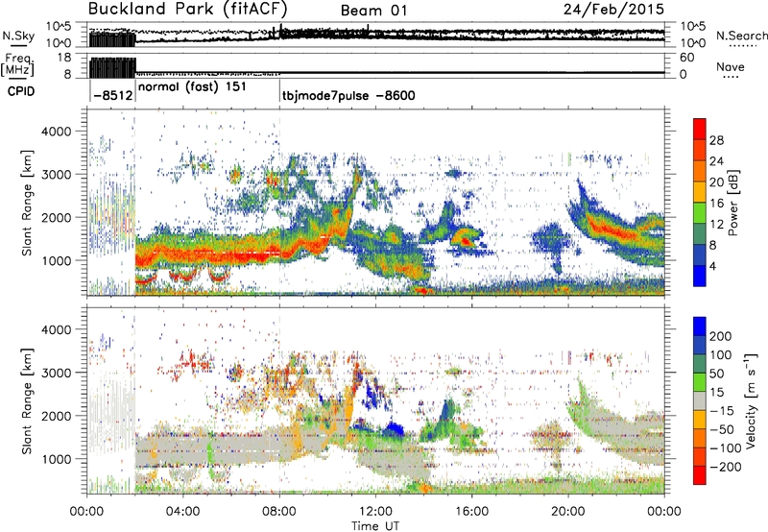The height and width of the screenshot is (532, 768).
Task: Click the power color bar red segment
Action: click(x=700, y=130)
